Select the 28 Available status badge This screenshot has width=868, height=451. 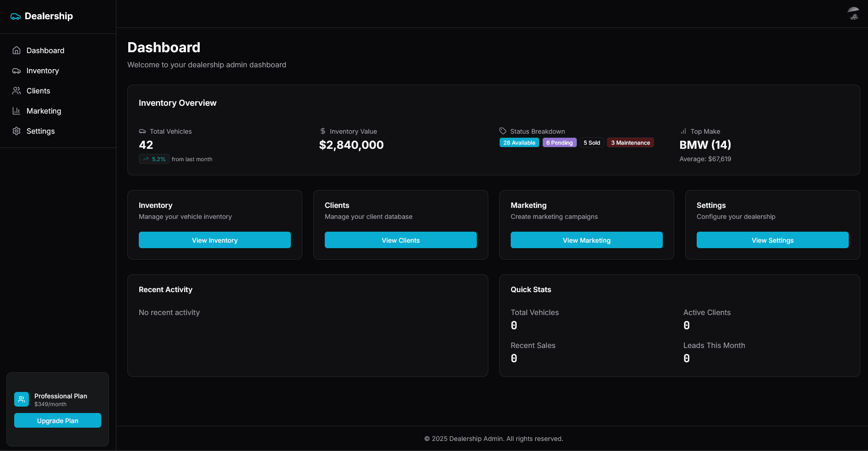click(519, 143)
